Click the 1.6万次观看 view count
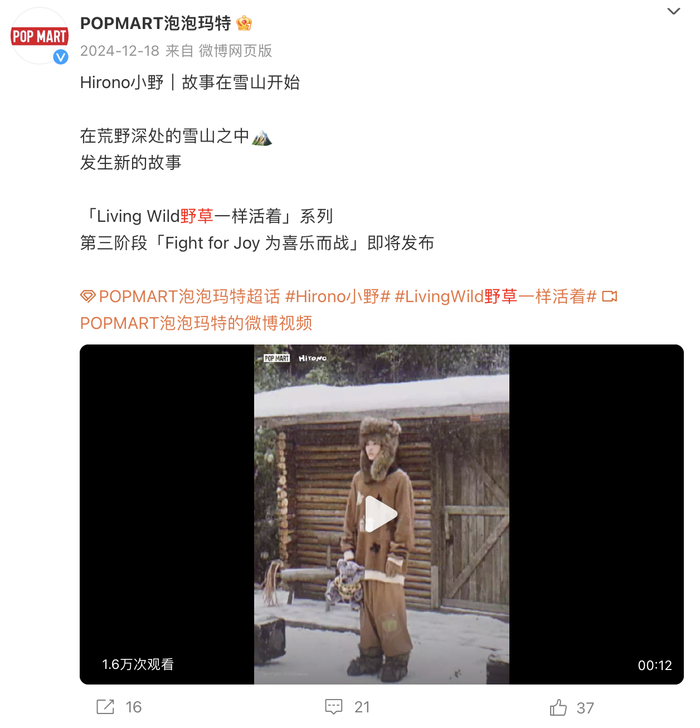Screen dimensions: 700x728 (138, 664)
